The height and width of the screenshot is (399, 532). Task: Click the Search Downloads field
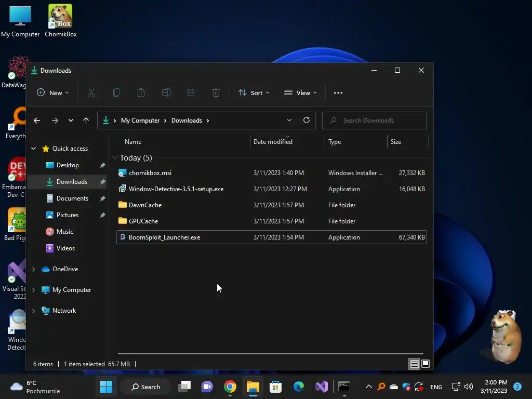pos(374,121)
